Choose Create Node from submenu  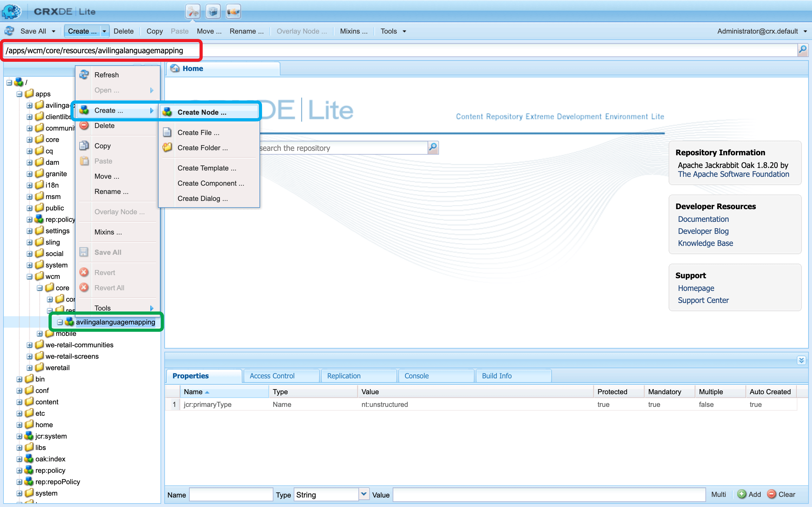point(202,112)
